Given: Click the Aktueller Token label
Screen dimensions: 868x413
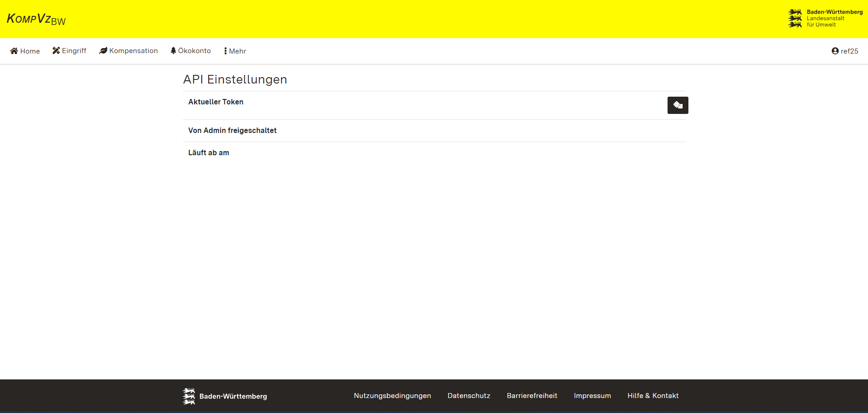Looking at the screenshot, I should (216, 102).
